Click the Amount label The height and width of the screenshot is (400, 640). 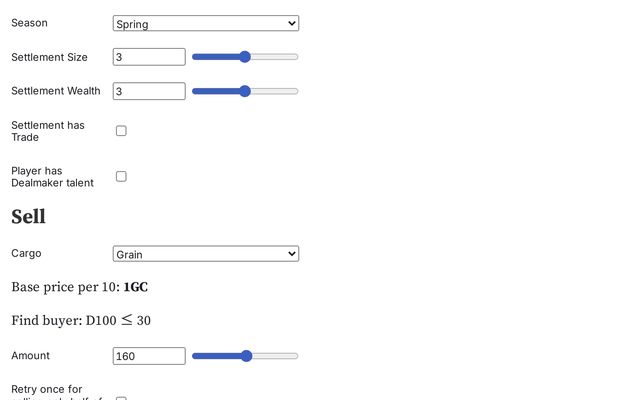[30, 356]
